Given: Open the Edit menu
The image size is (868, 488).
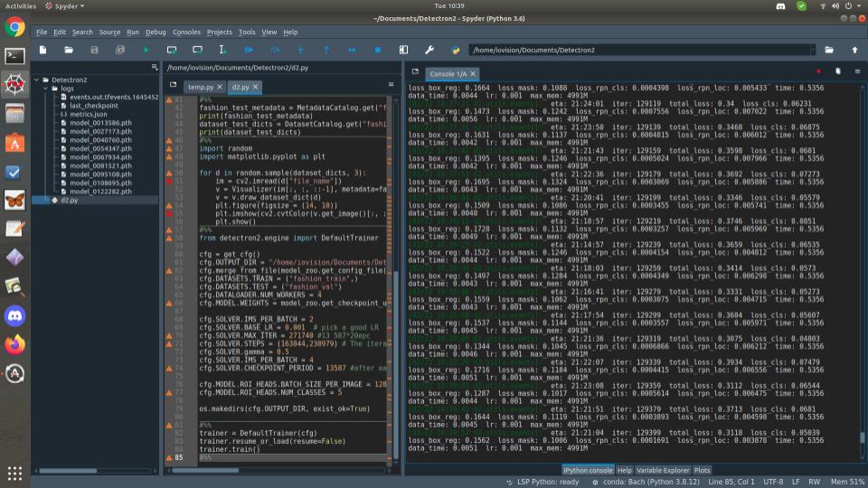Looking at the screenshot, I should tap(60, 33).
